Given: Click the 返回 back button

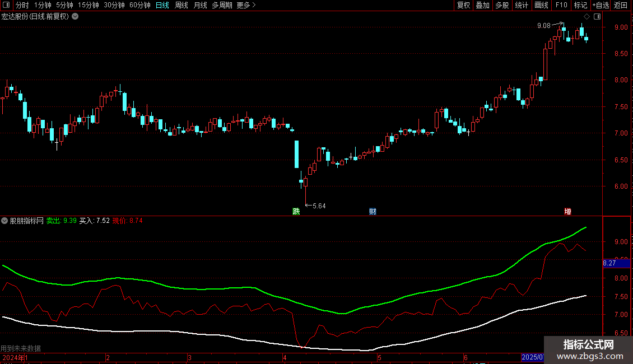Looking at the screenshot, I should click(621, 5).
